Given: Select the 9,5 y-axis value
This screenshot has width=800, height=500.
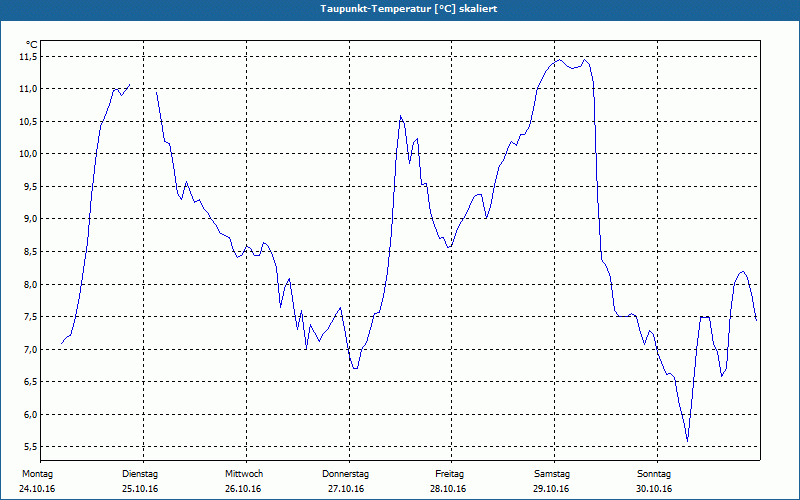Looking at the screenshot, I should tap(30, 187).
